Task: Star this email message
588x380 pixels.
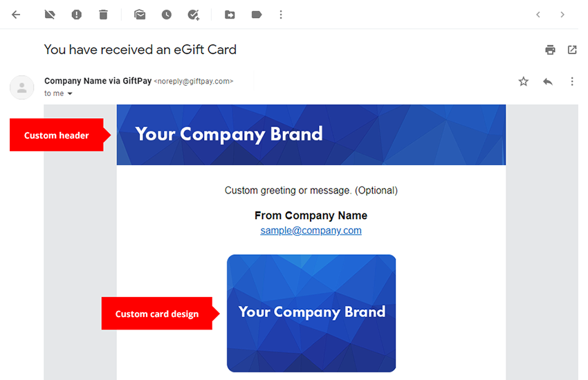Action: (x=524, y=82)
